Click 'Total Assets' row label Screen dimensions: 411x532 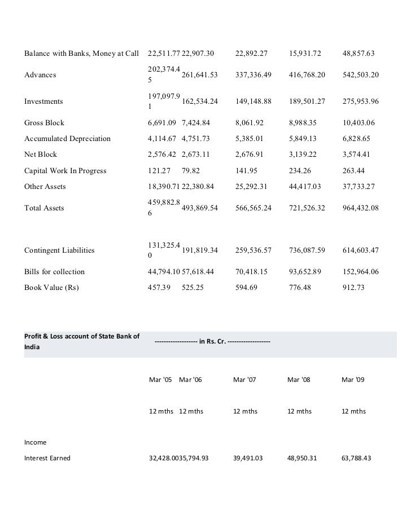click(x=44, y=208)
